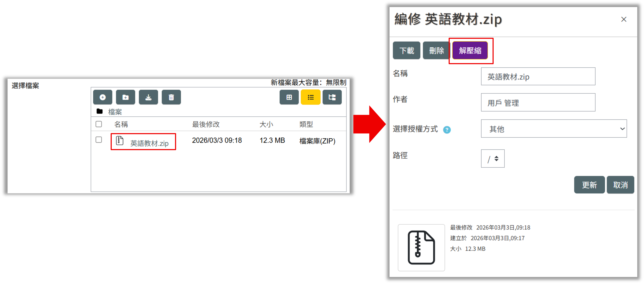644x284 pixels.
Task: Click the download all files icon
Action: [148, 97]
